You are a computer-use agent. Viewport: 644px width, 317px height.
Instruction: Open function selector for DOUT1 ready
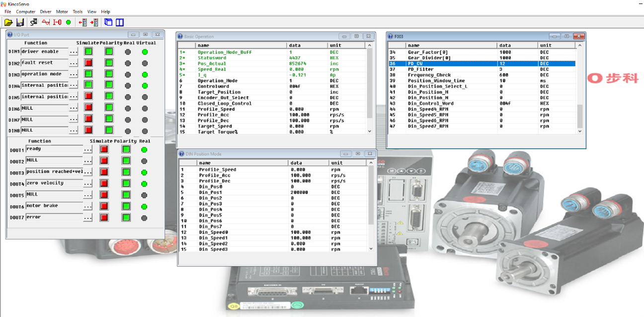(87, 149)
